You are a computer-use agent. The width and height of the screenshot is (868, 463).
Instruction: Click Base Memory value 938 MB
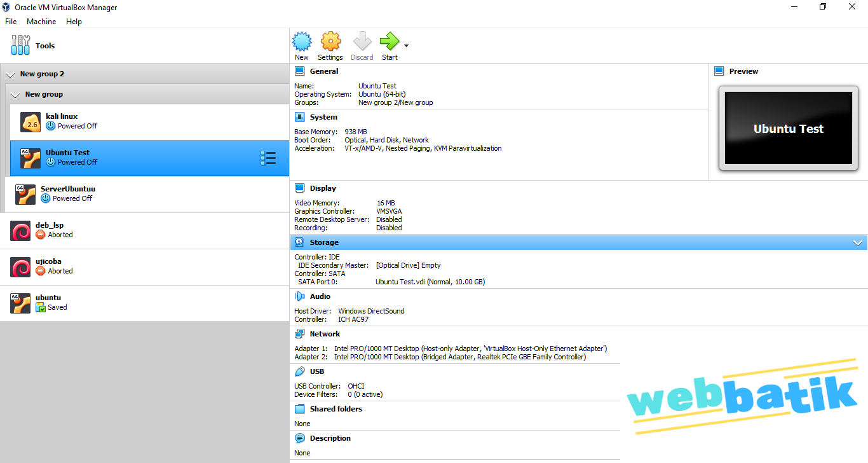point(356,132)
